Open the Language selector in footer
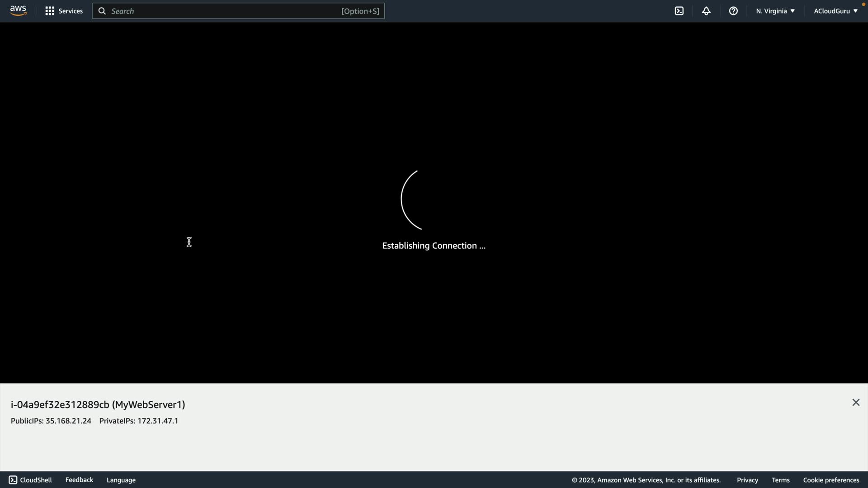This screenshot has width=868, height=488. point(121,480)
